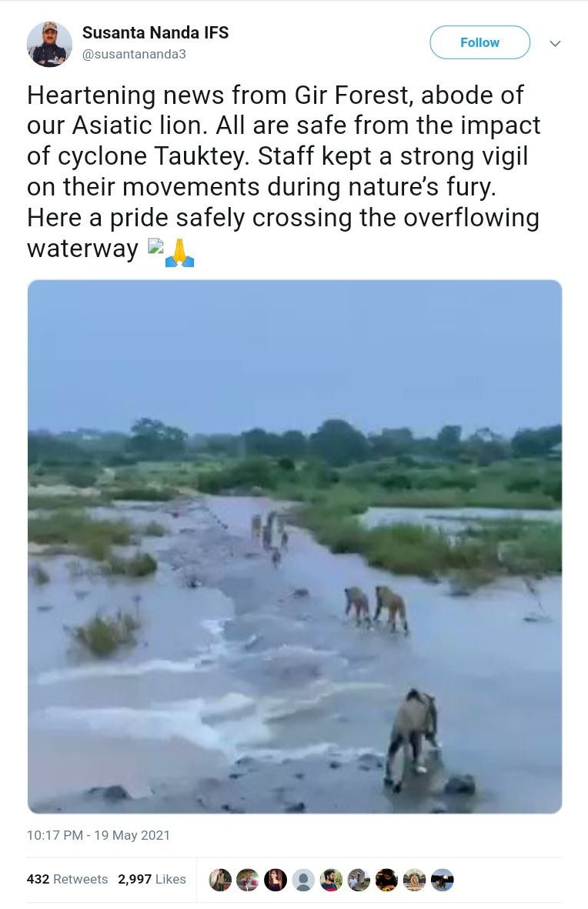Open the 10:17 PM 19 May 2021 timestamp
588x909 pixels.
coord(99,835)
